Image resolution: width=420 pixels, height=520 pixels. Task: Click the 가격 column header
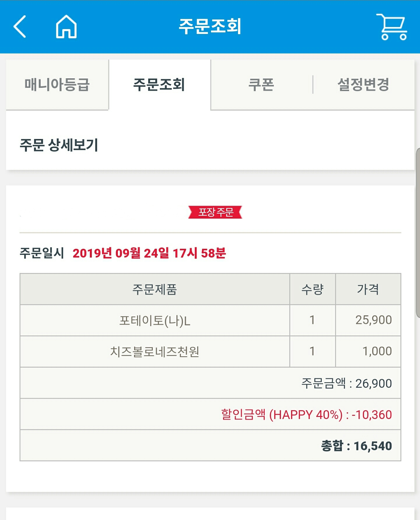(x=368, y=290)
